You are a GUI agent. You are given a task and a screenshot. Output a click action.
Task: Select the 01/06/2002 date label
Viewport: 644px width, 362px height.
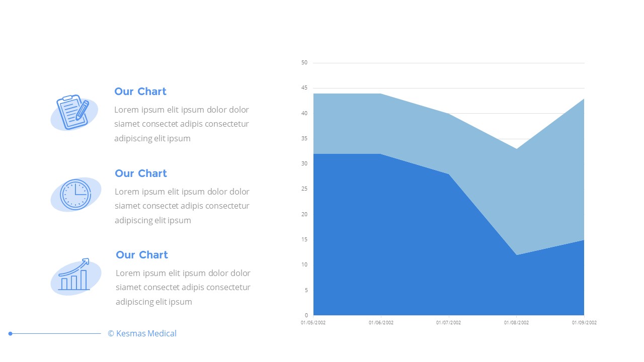tap(381, 323)
